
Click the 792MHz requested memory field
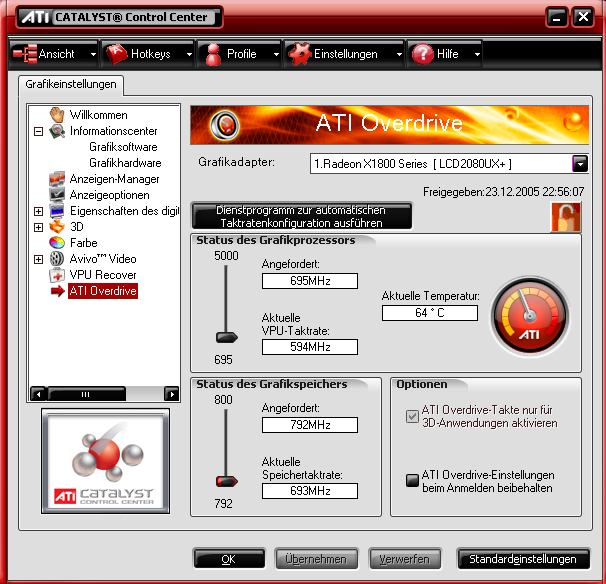[x=310, y=425]
